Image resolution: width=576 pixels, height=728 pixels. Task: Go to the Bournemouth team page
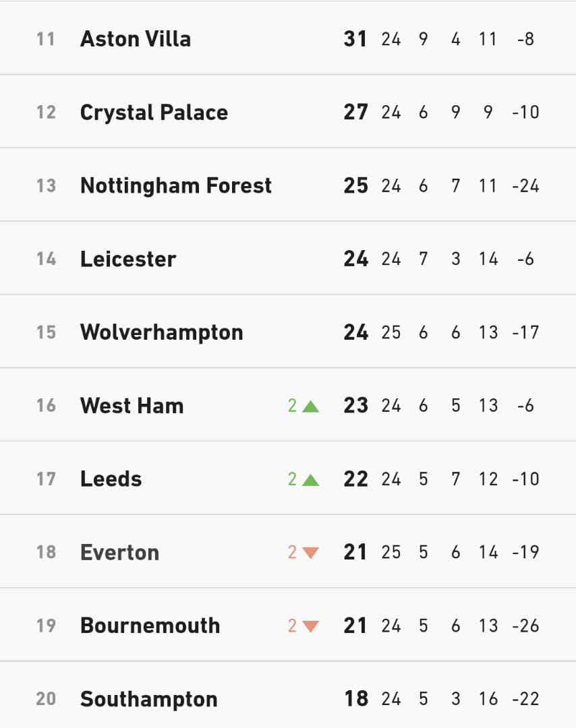click(150, 626)
